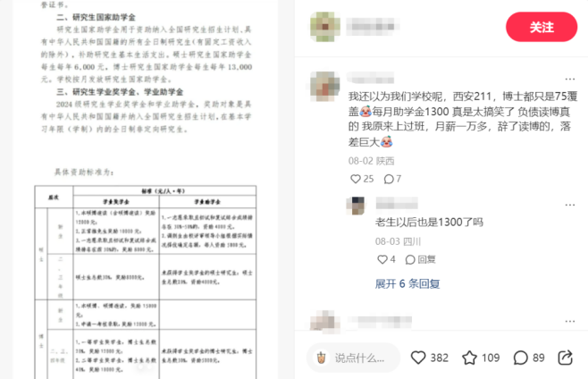Click the post author's blurred username
The height and width of the screenshot is (379, 588).
pos(372,27)
